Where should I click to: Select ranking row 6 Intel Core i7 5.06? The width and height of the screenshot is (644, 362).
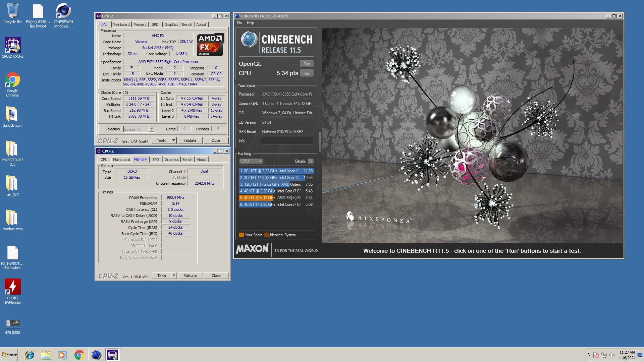click(x=276, y=204)
